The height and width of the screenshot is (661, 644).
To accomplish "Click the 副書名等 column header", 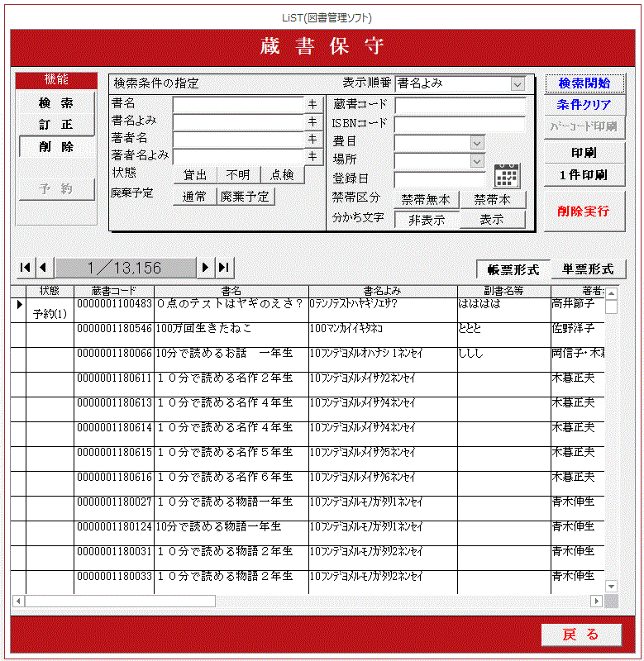I will 504,291.
